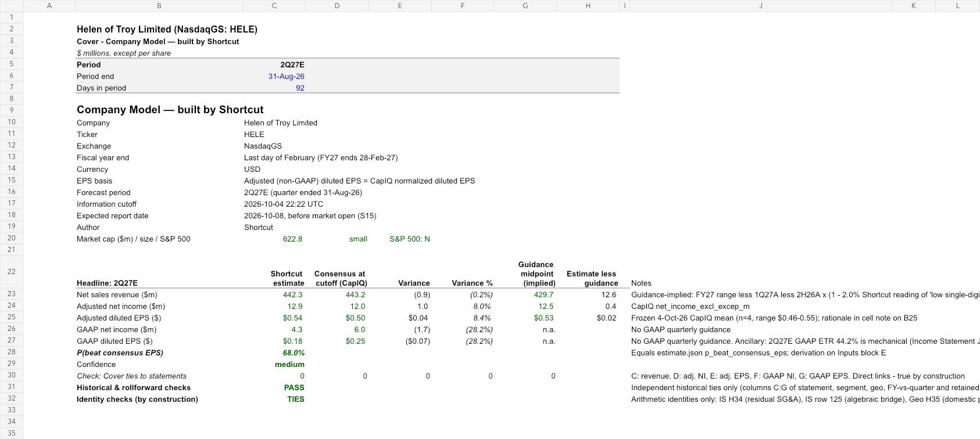Select net sales revenue Shortcut estimate 442.3
Viewport: 980px width, 439px height.
point(292,294)
